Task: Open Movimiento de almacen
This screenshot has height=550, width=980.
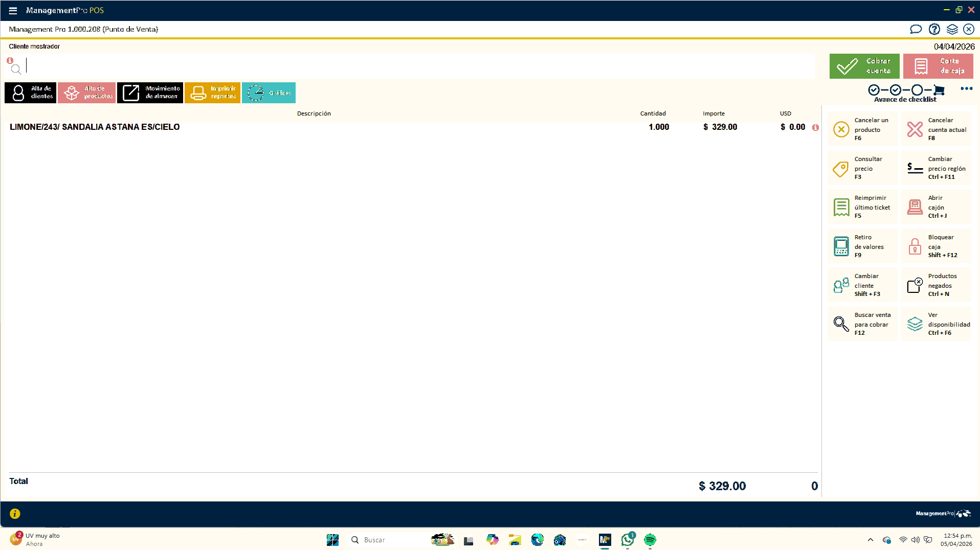Action: click(150, 93)
